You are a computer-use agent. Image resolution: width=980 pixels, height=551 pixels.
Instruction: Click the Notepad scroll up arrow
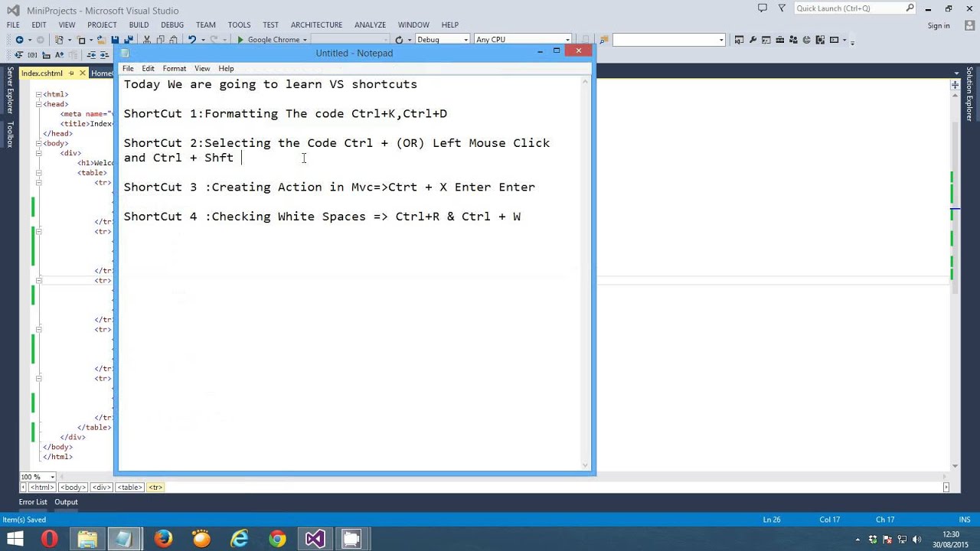586,83
